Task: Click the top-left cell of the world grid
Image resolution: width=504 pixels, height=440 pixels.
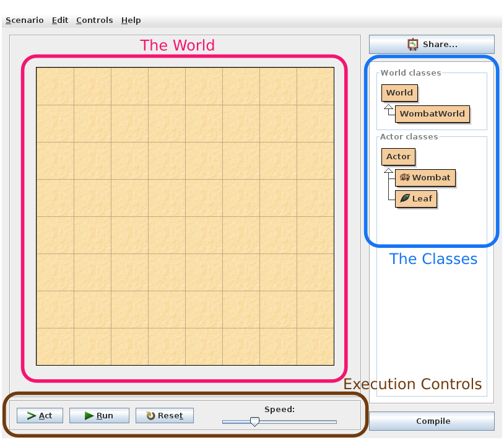Action: [x=55, y=86]
